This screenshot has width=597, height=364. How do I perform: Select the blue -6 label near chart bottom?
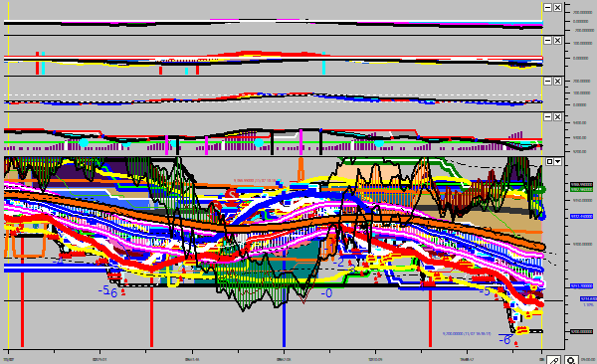[x=504, y=339]
